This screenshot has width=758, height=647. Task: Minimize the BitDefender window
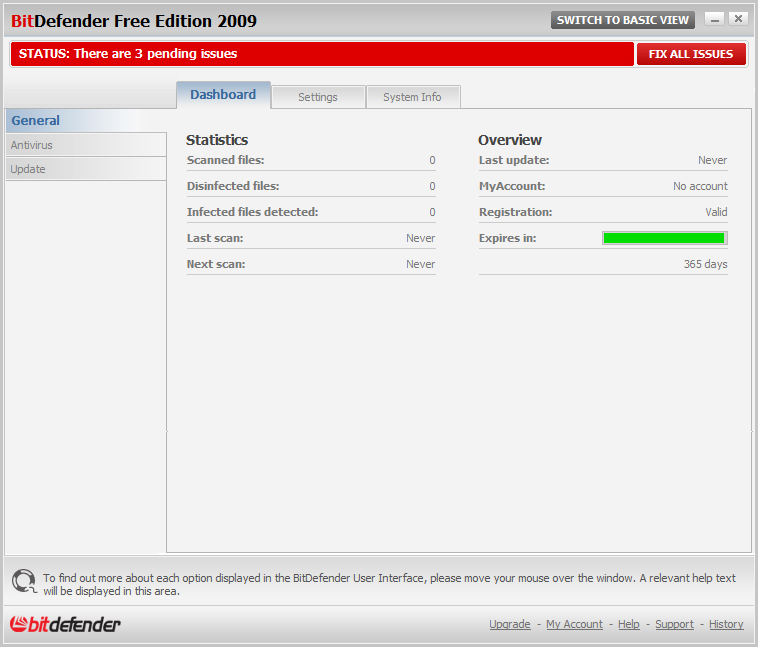point(714,19)
